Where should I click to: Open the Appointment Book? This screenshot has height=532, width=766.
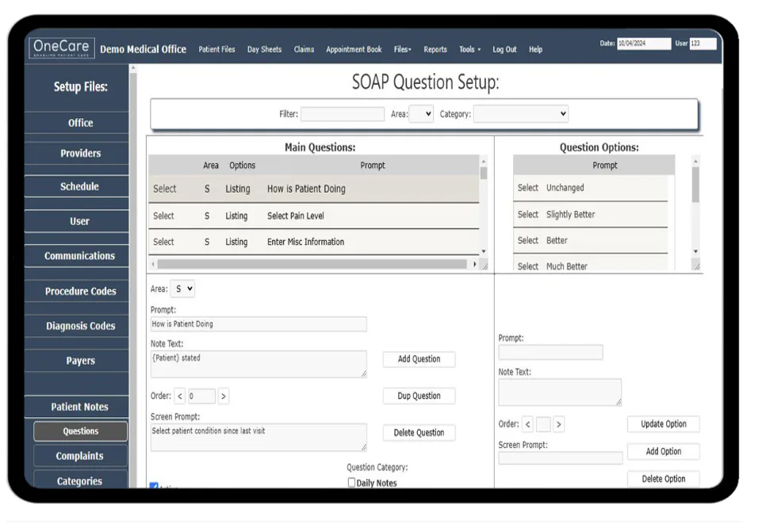pyautogui.click(x=354, y=49)
